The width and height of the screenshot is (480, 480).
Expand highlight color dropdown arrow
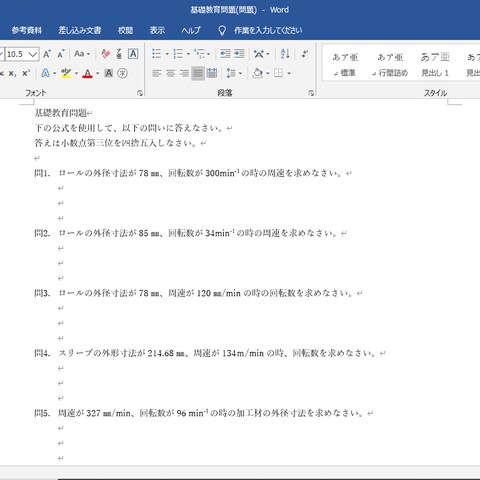(76, 73)
